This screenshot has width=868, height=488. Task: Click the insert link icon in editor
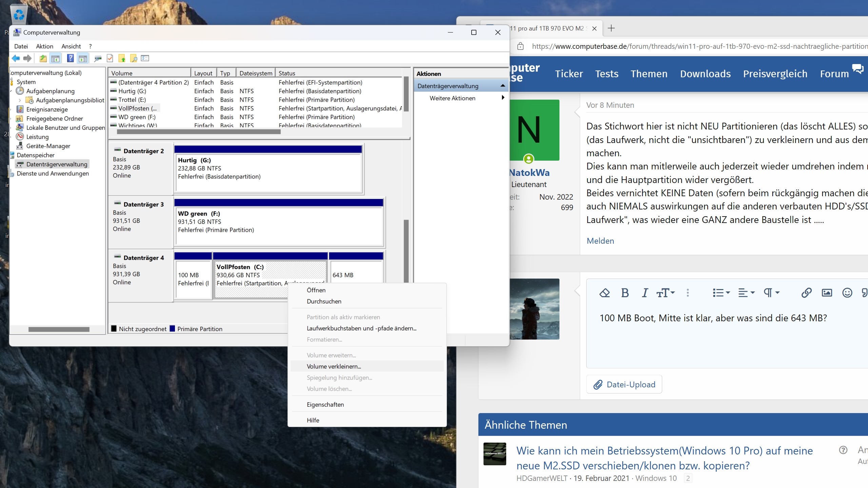tap(806, 293)
